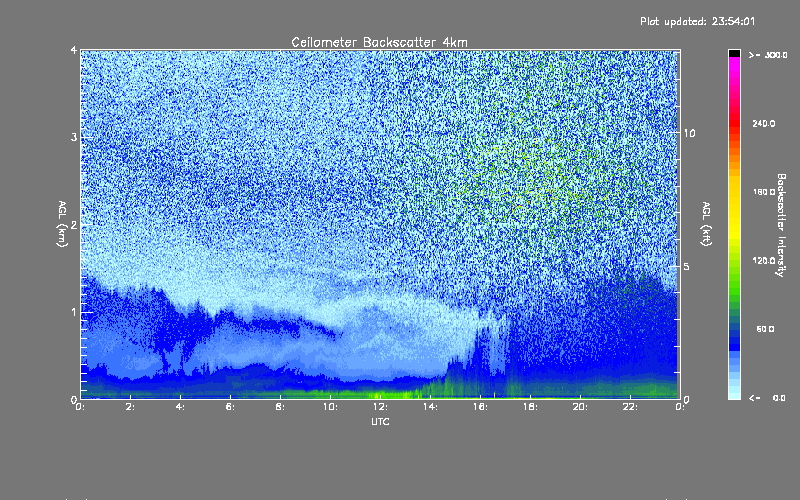Viewport: 800px width, 500px height.
Task: Click the '4' tick on the km axis
Action: coord(74,51)
